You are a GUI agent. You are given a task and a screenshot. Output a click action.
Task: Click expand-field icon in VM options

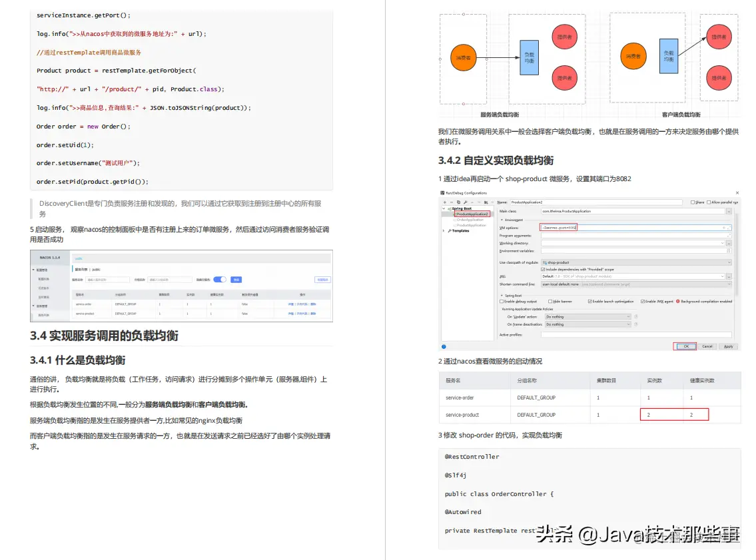point(729,228)
